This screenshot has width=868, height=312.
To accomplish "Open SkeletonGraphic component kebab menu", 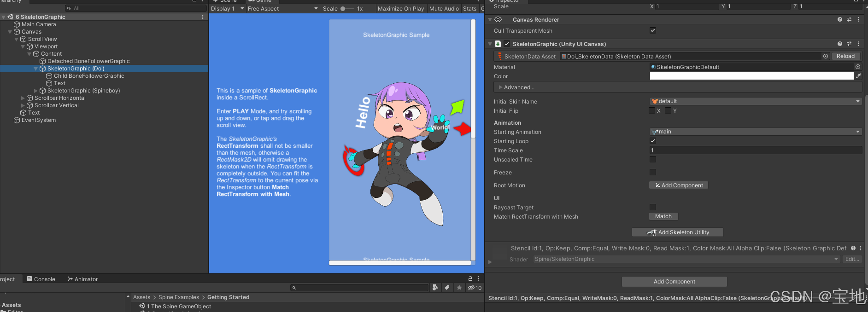I will (858, 44).
